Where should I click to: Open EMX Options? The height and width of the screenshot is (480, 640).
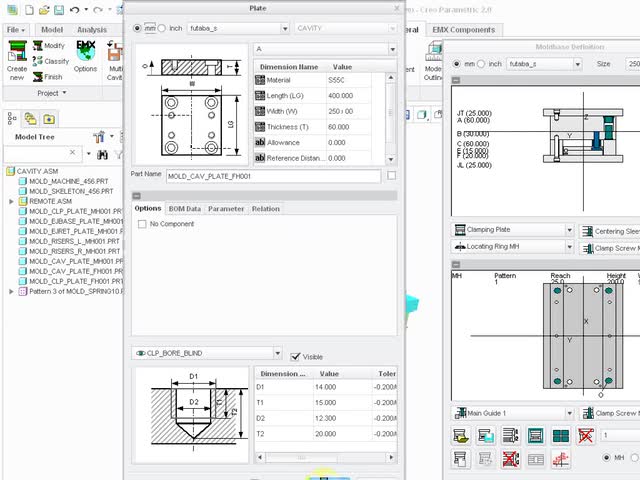coord(85,54)
